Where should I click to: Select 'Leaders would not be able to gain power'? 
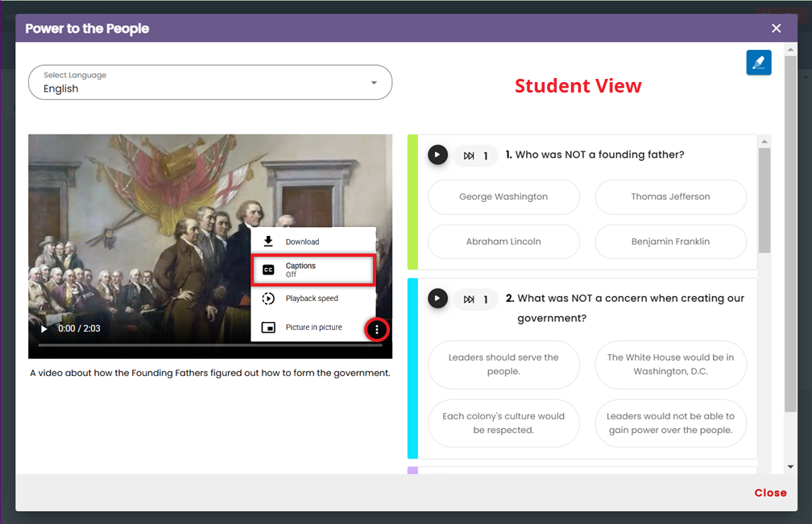670,423
